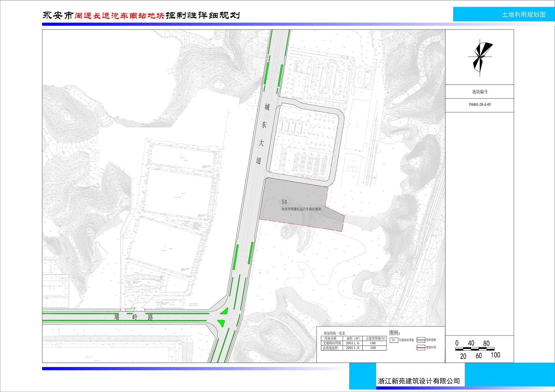Click the black-and-white scale bar
The width and height of the screenshot is (555, 392).
point(477,349)
